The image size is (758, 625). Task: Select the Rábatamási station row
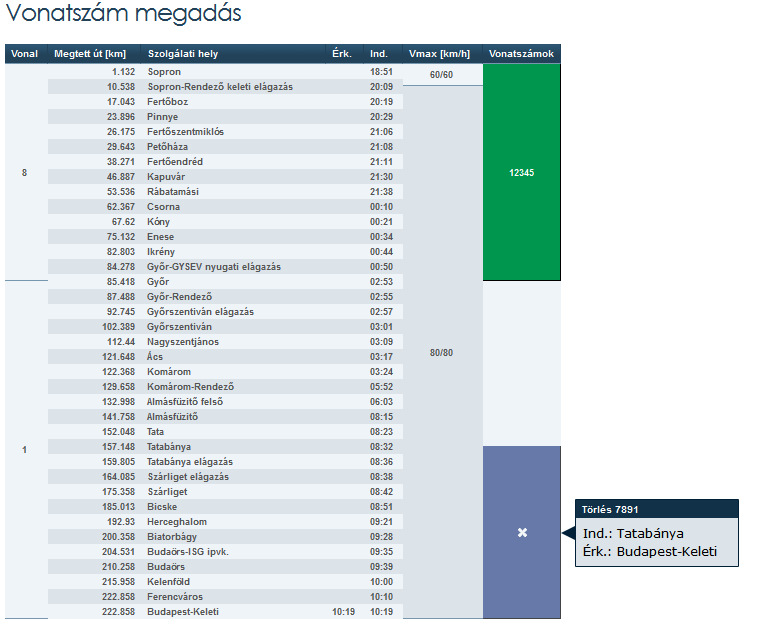tap(225, 191)
